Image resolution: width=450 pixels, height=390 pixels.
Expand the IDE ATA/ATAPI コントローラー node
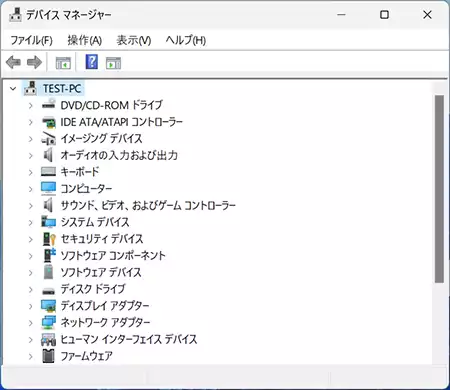click(x=31, y=122)
